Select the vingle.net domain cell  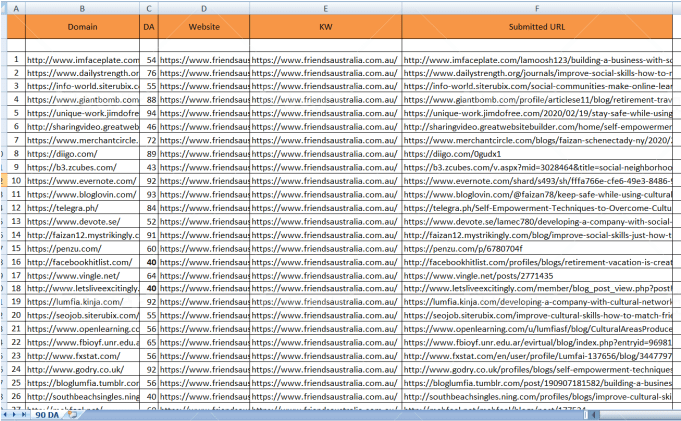pyautogui.click(x=83, y=275)
